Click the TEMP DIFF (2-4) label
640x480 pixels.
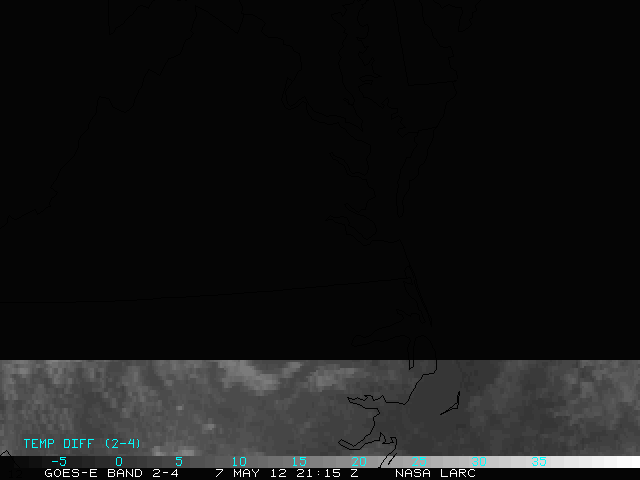click(x=82, y=443)
